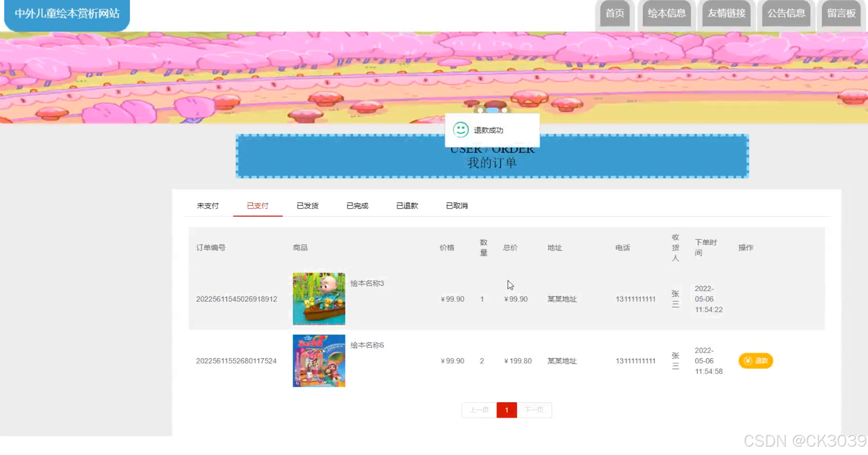
Task: Click the 退款 refund button with yen icon
Action: click(x=755, y=360)
